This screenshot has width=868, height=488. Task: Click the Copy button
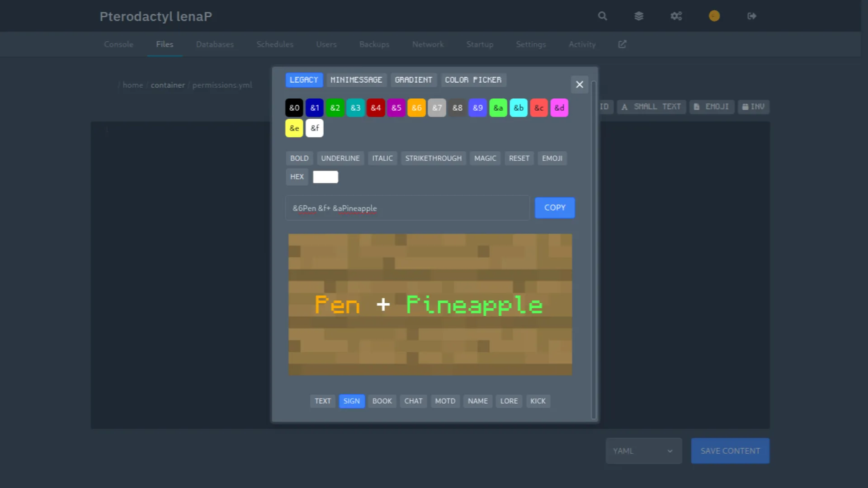[x=555, y=208]
